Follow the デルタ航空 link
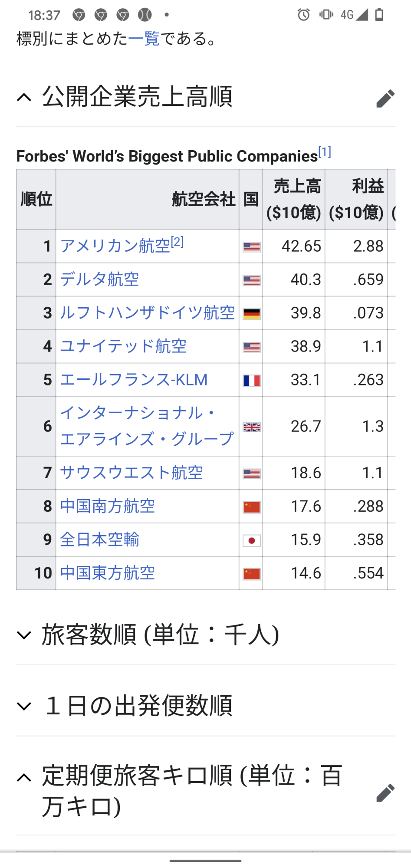The image size is (411, 868). click(x=99, y=279)
